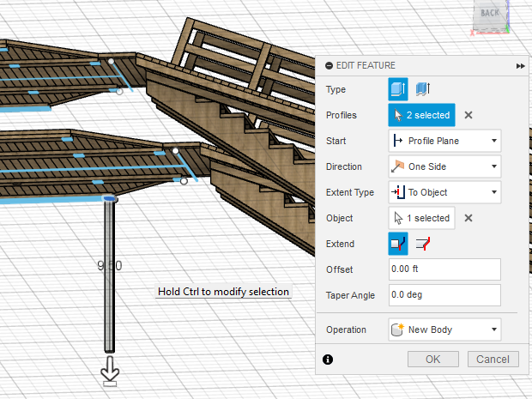Viewport: 532px width, 399px height.
Task: Open the Operation New Body dropdown
Action: pyautogui.click(x=444, y=329)
